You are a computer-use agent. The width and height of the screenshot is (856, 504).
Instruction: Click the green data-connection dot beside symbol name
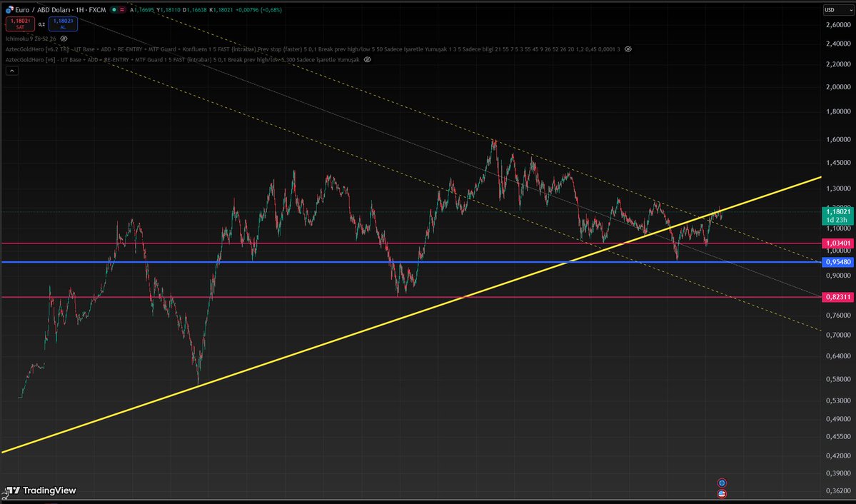[114, 10]
